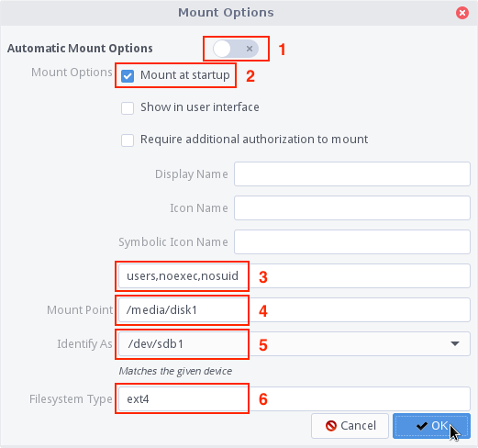The width and height of the screenshot is (478, 448).
Task: Focus the Display Name text field
Action: click(352, 174)
